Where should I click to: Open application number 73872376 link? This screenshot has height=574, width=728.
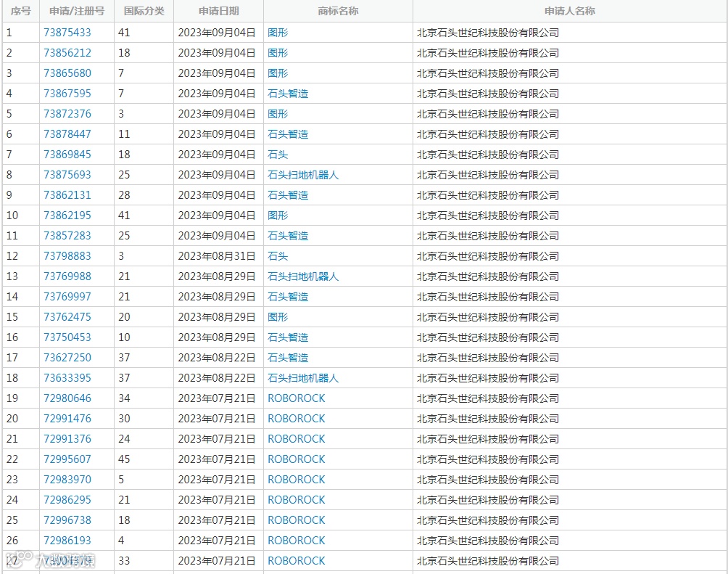click(67, 114)
